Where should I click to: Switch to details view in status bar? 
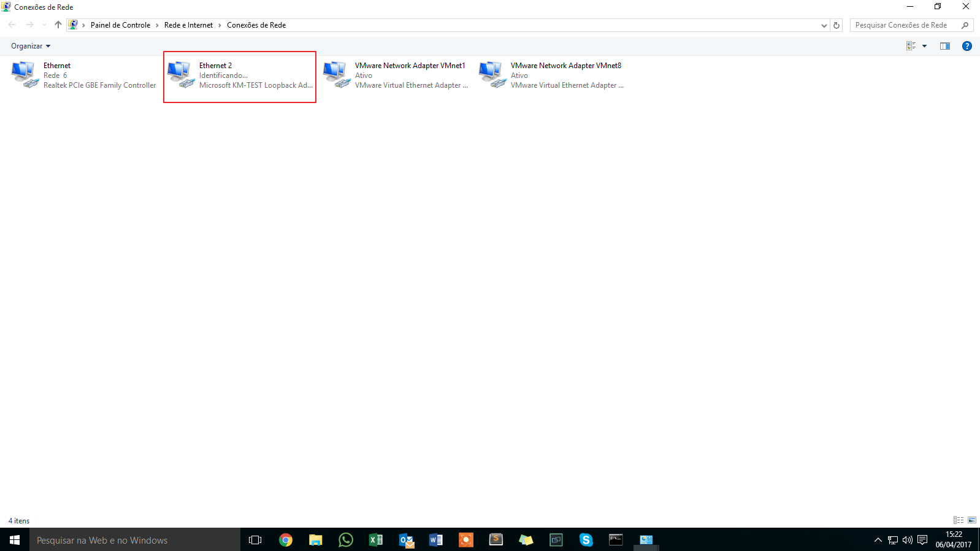coord(959,520)
